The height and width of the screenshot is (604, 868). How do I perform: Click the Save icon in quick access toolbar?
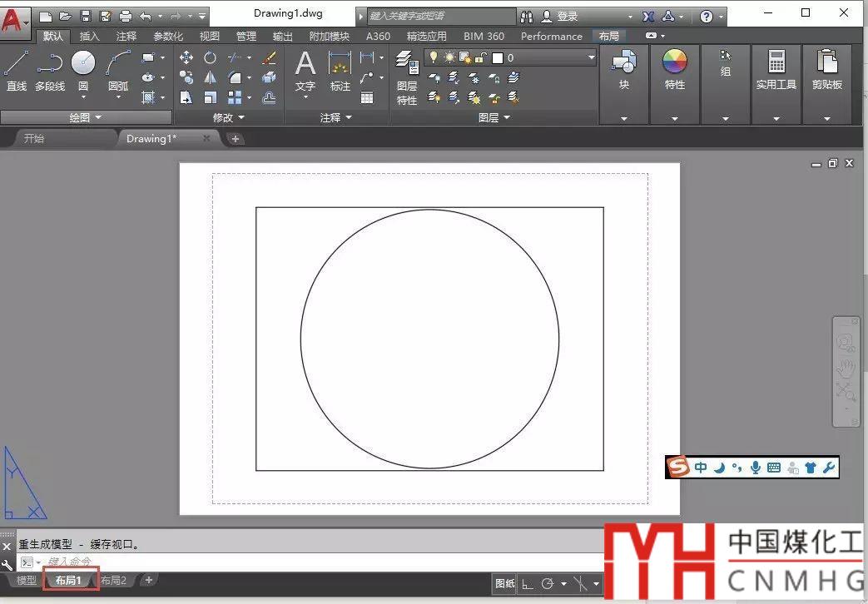coord(85,16)
